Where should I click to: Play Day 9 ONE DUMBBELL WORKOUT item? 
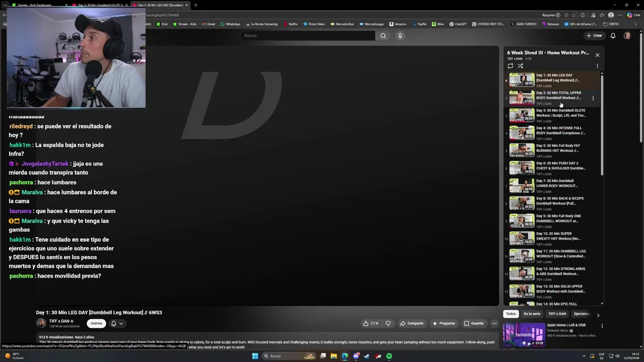552,221
